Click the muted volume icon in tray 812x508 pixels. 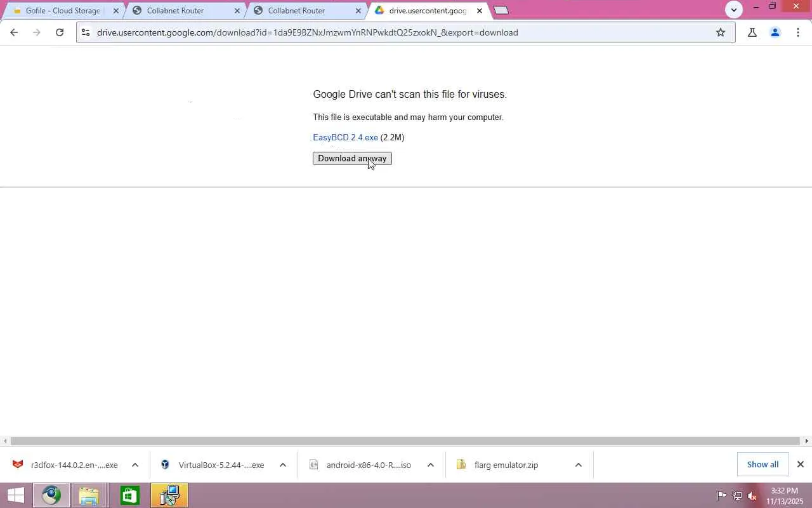[x=752, y=496]
